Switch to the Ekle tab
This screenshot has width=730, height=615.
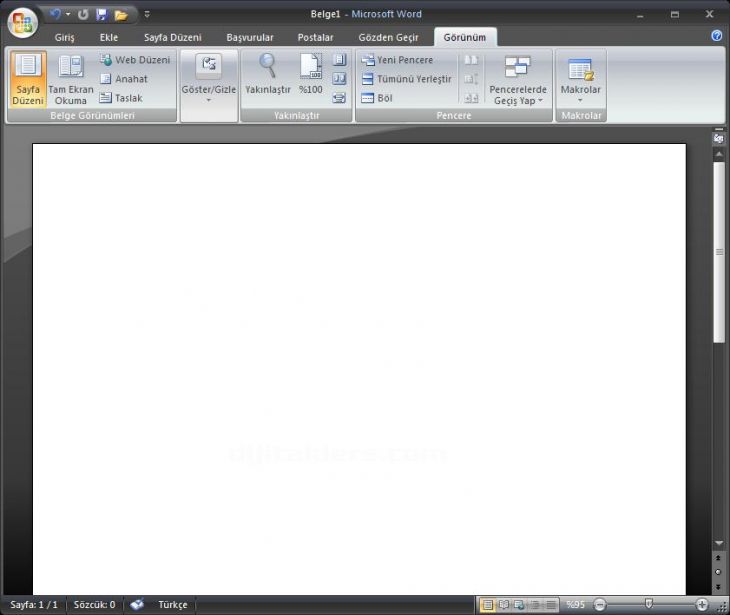click(109, 37)
